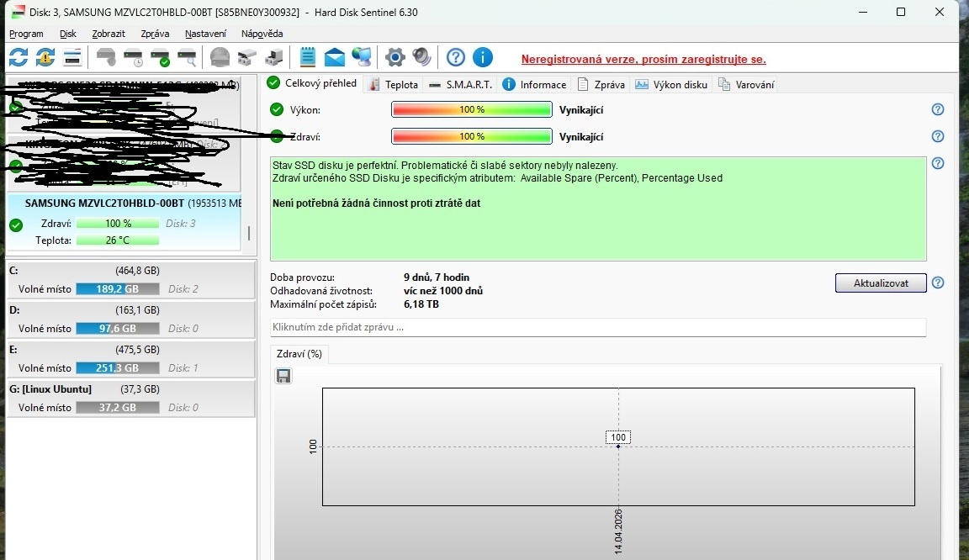
Task: Select the Zdraví (%) chart tab
Action: click(x=299, y=354)
